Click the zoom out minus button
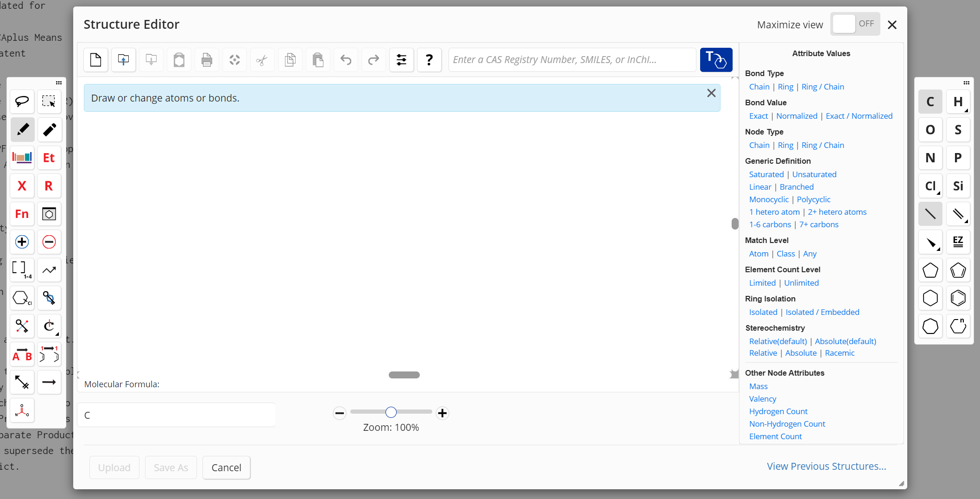The height and width of the screenshot is (499, 980). 340,413
